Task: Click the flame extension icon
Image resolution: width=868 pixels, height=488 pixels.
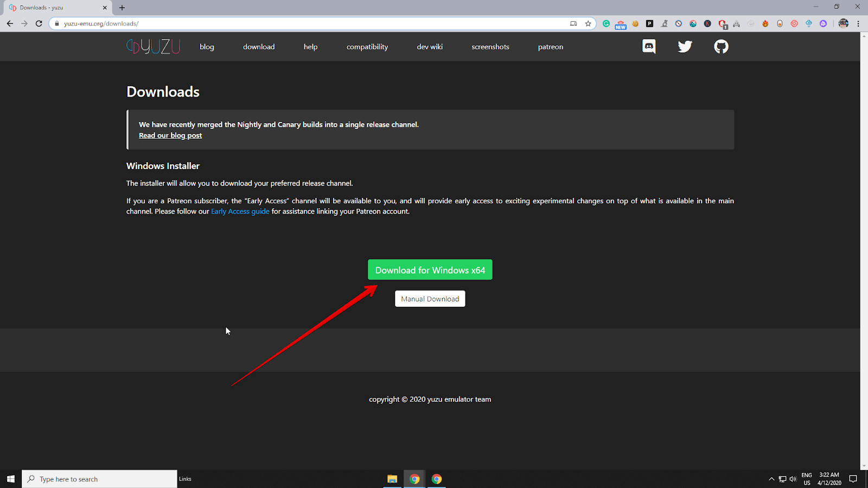Action: [765, 23]
